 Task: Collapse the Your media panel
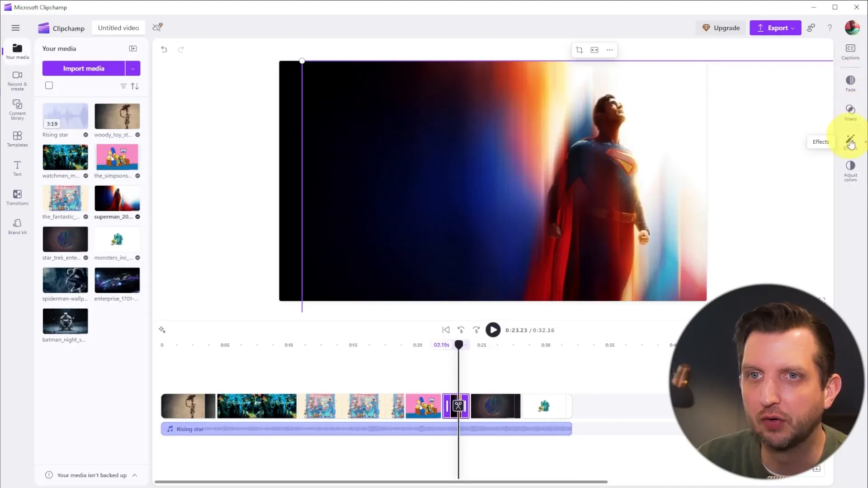[x=133, y=48]
